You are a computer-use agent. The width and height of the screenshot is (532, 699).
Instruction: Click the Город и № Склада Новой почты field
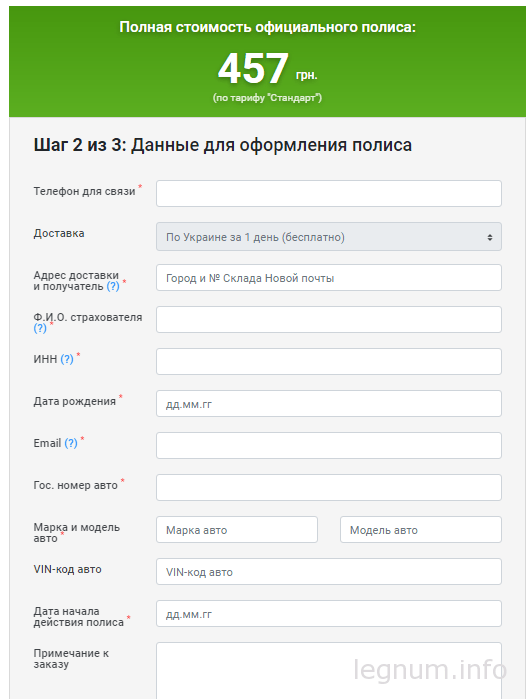[329, 278]
